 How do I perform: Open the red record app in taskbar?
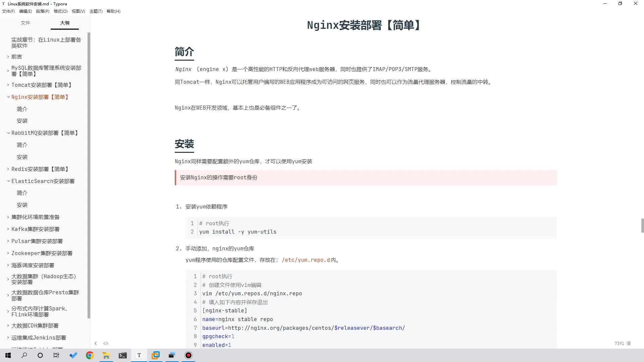tap(189, 355)
